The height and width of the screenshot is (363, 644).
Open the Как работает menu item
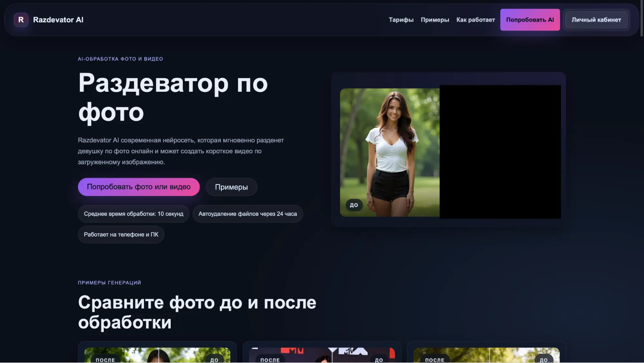click(476, 20)
